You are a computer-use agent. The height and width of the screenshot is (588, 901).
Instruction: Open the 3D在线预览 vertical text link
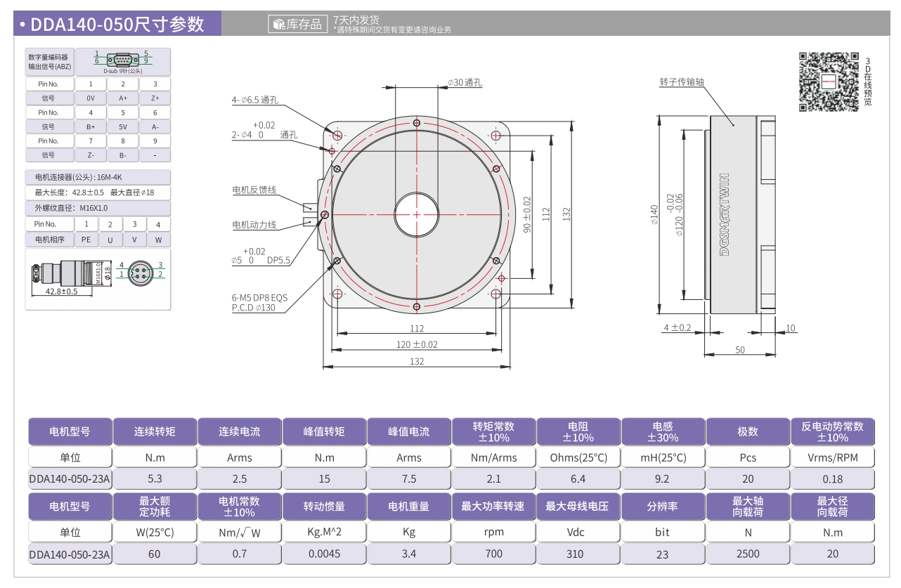[867, 81]
